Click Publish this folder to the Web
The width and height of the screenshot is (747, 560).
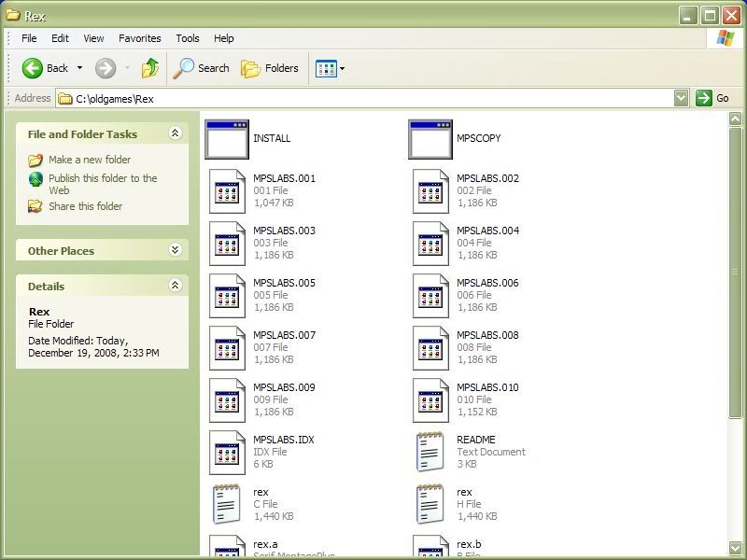coord(103,184)
